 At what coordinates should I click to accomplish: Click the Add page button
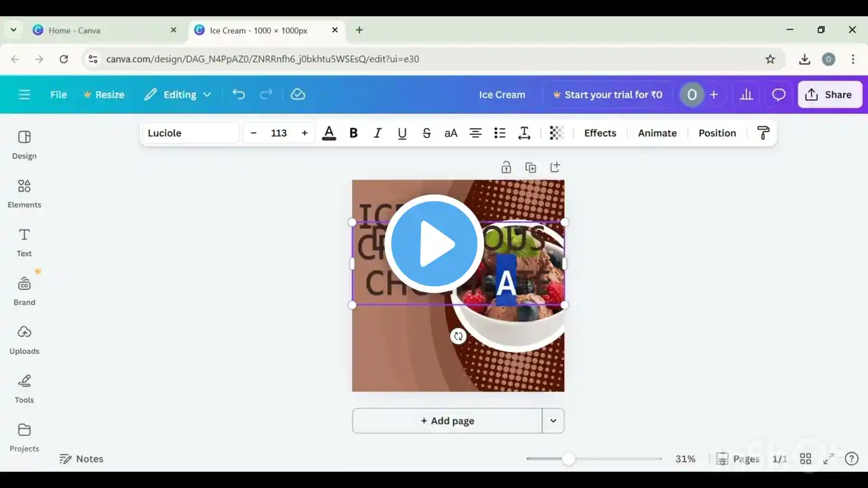[448, 421]
